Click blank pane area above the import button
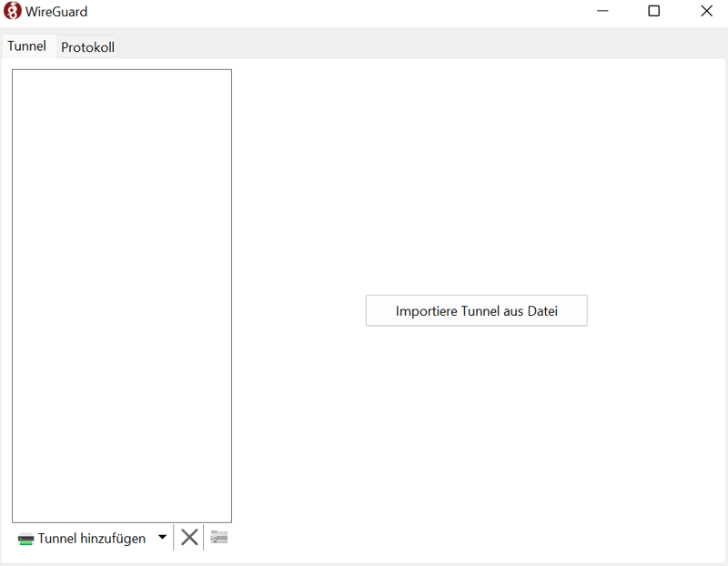This screenshot has height=566, width=728. coord(476,182)
